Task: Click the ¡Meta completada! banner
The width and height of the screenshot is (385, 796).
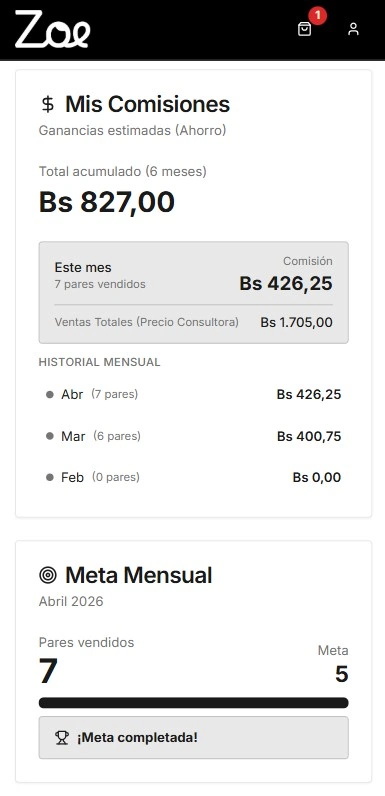Action: coord(194,738)
